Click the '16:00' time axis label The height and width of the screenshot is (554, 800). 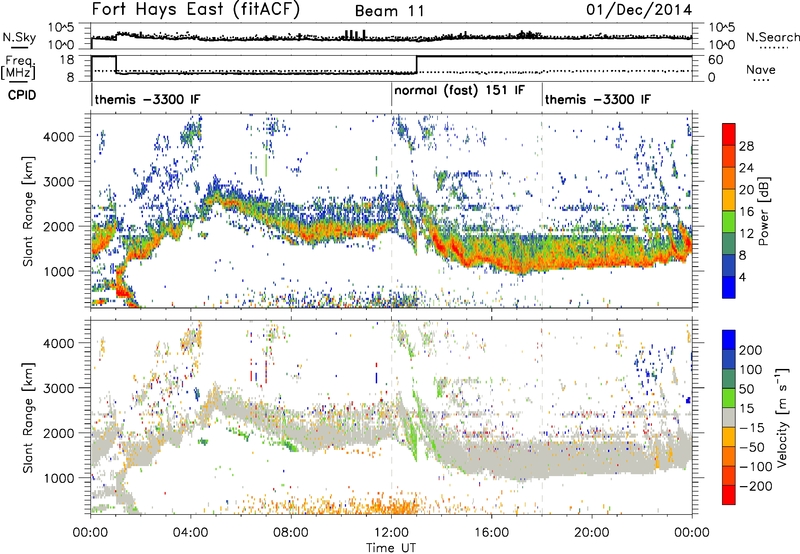coord(491,533)
